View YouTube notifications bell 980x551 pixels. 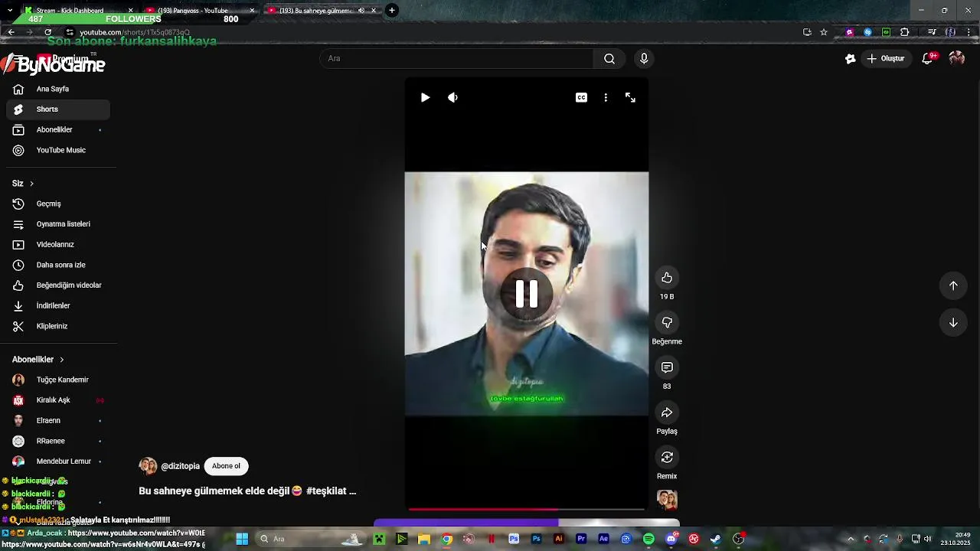pos(928,58)
